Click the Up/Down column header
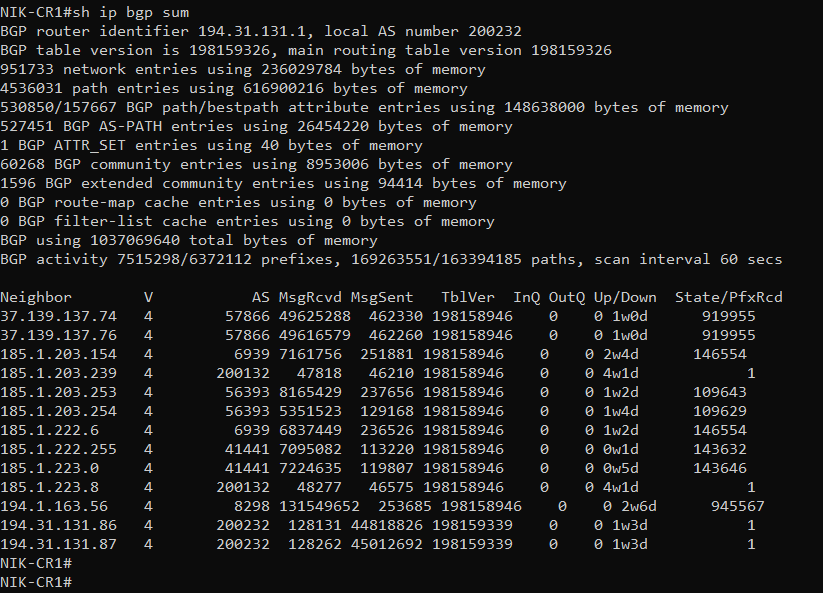This screenshot has height=593, width=823. coord(625,298)
